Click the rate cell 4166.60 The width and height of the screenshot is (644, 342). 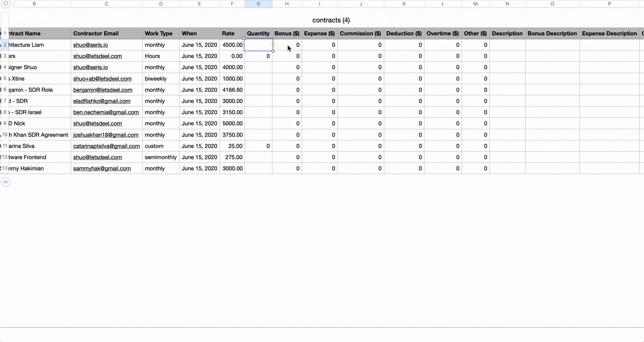coord(232,90)
